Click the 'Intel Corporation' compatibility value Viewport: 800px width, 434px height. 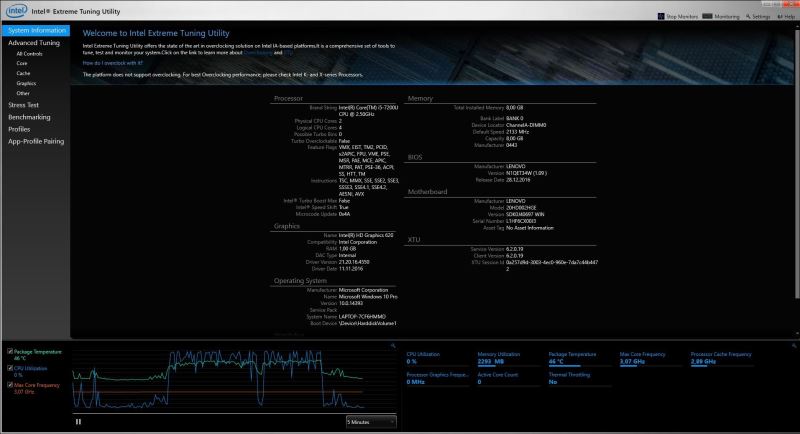(x=358, y=242)
